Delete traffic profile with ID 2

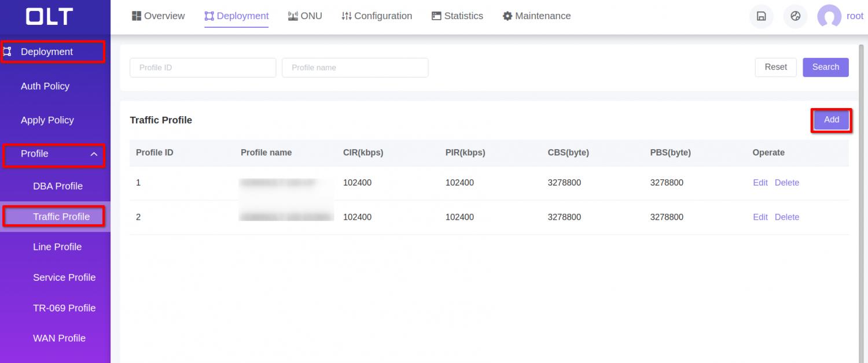pyautogui.click(x=786, y=217)
